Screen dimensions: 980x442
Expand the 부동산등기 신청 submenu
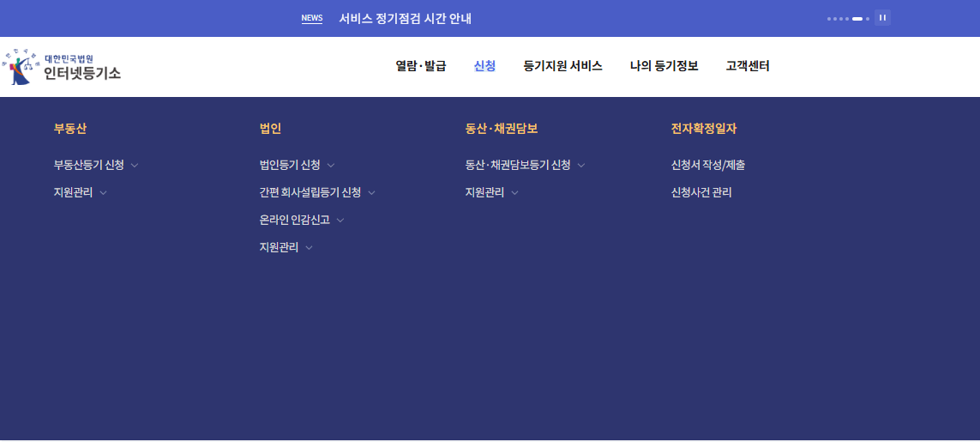pyautogui.click(x=96, y=166)
